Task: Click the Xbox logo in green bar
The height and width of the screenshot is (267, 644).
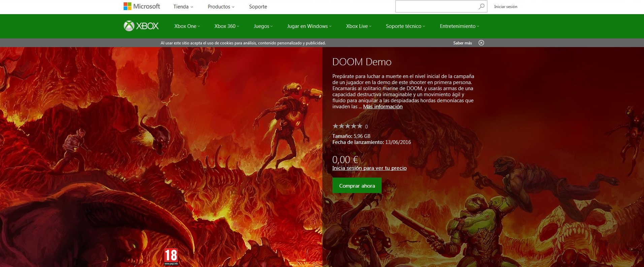Action: click(x=141, y=26)
